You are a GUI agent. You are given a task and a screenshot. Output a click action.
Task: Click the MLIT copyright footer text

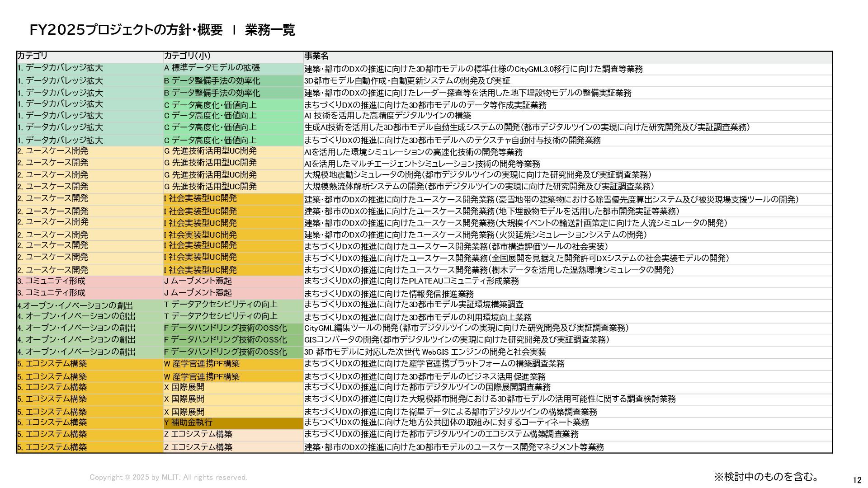click(x=168, y=478)
